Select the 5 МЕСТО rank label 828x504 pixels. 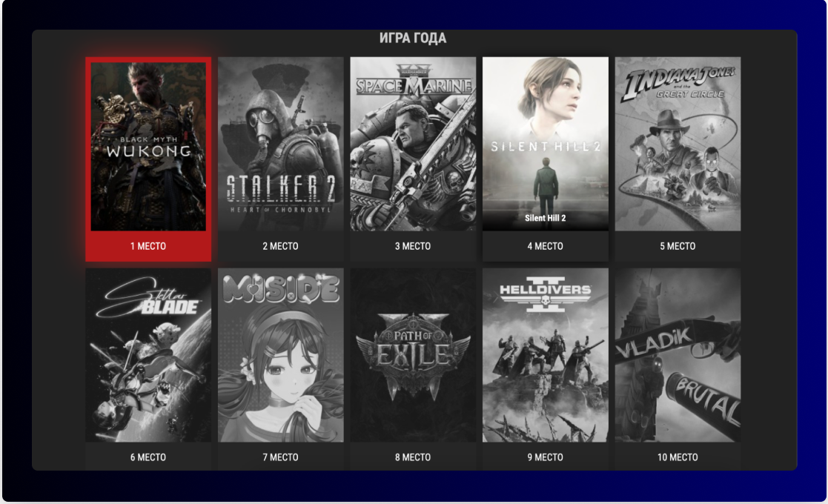tap(677, 246)
